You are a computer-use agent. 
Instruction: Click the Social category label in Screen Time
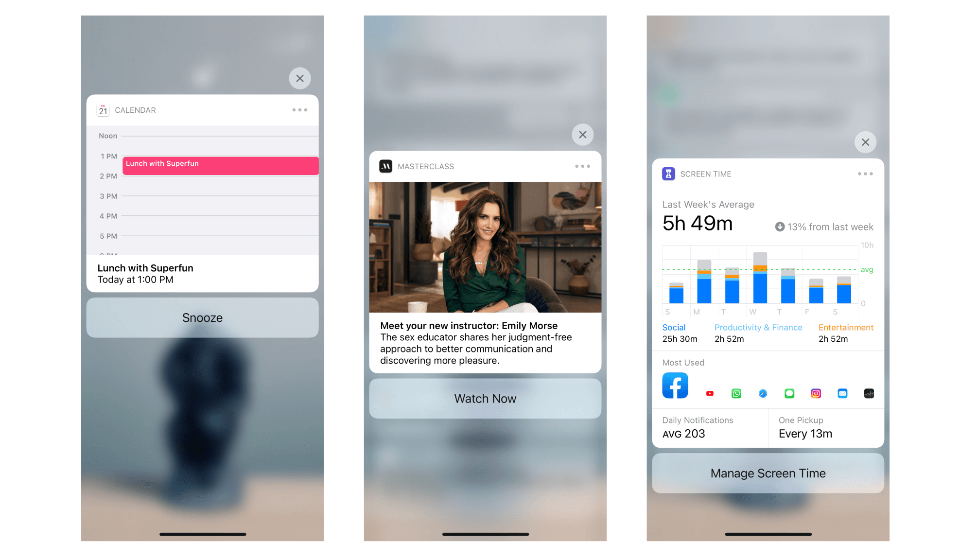[x=674, y=327]
